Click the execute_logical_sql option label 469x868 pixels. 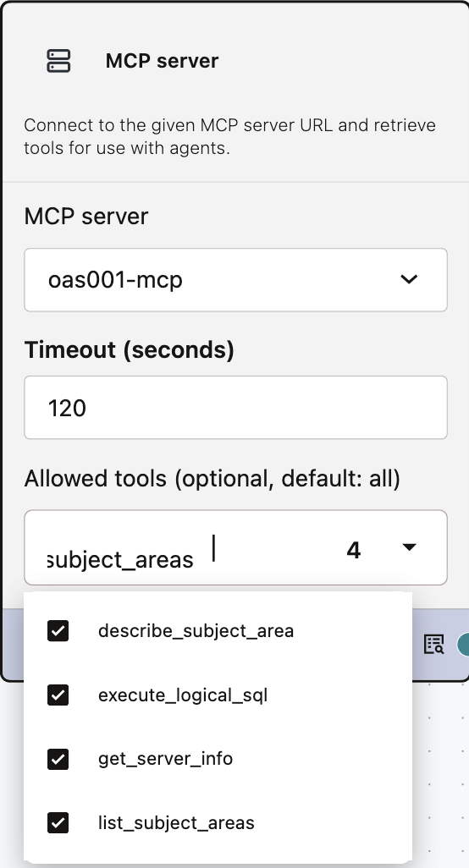pos(183,695)
